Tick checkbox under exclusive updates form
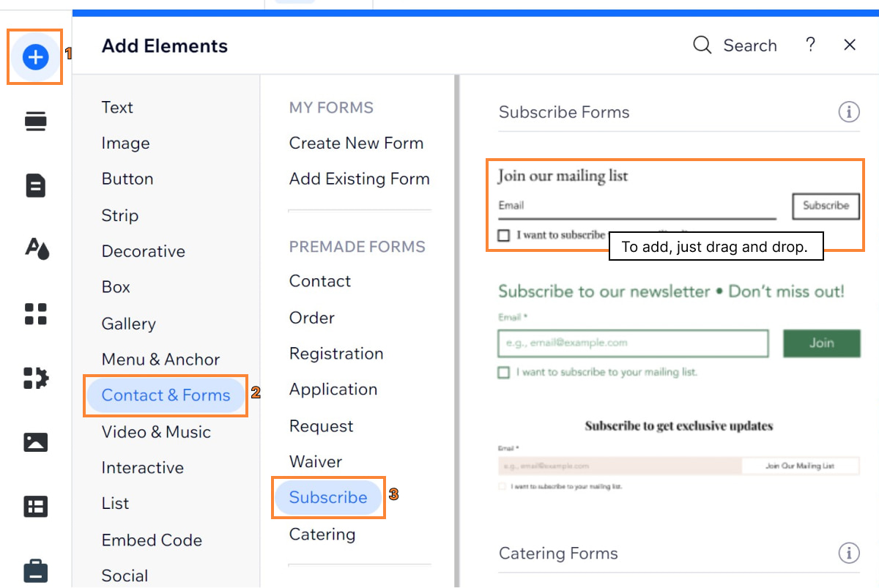Viewport: 879px width, 588px height. 502,486
